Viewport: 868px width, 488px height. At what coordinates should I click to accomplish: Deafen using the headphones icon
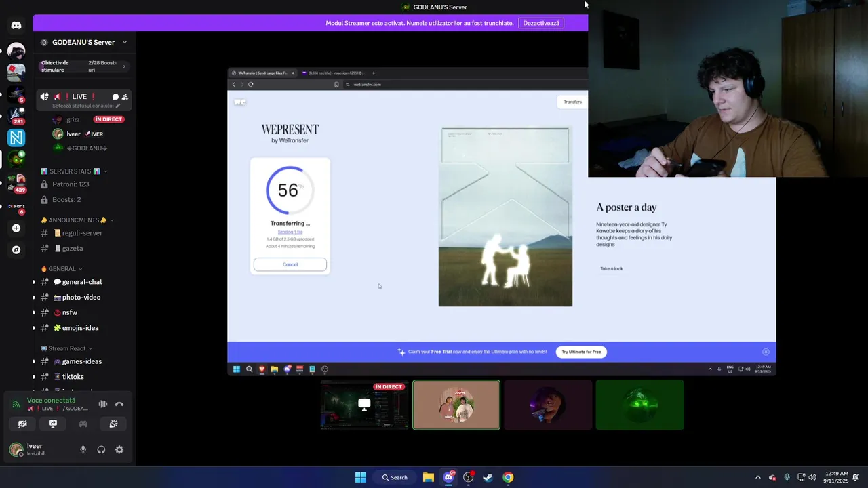101,449
